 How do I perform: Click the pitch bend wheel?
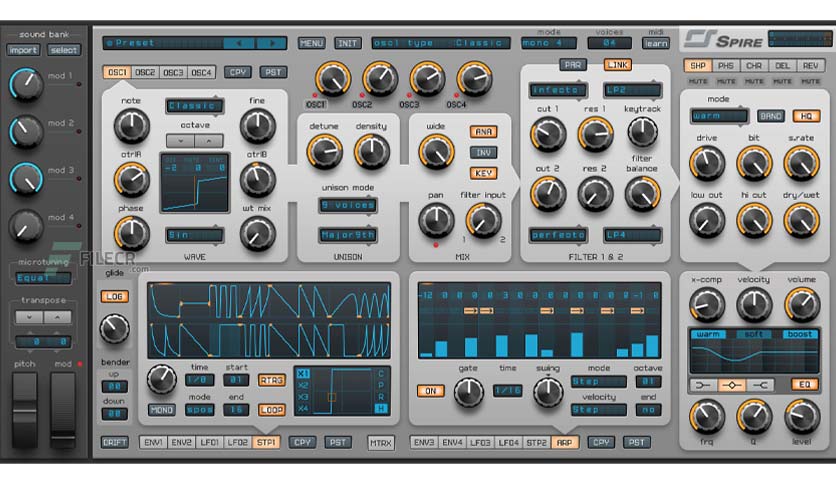25,409
